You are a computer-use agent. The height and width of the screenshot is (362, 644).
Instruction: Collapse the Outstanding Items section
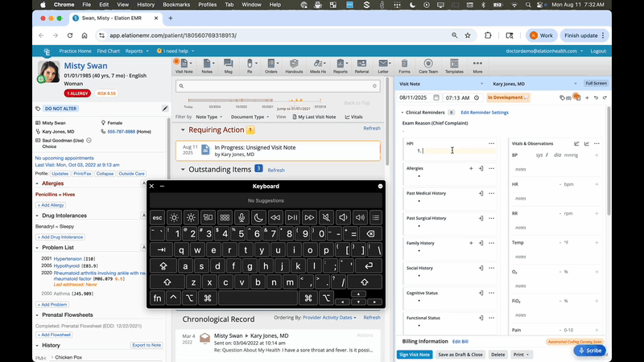[x=183, y=170]
